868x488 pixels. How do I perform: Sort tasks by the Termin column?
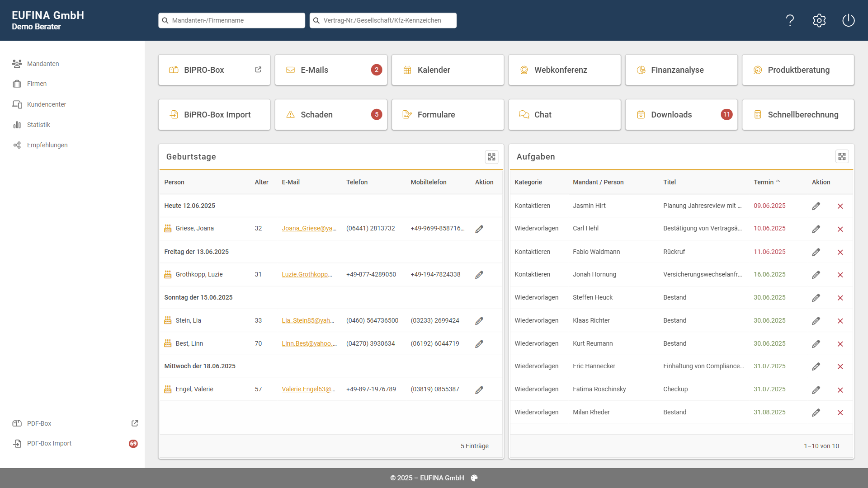(x=767, y=182)
